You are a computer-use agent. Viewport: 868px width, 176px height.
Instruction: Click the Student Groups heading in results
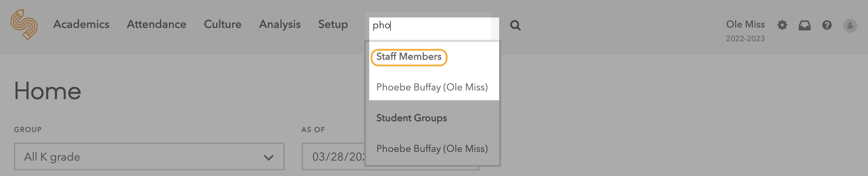411,118
